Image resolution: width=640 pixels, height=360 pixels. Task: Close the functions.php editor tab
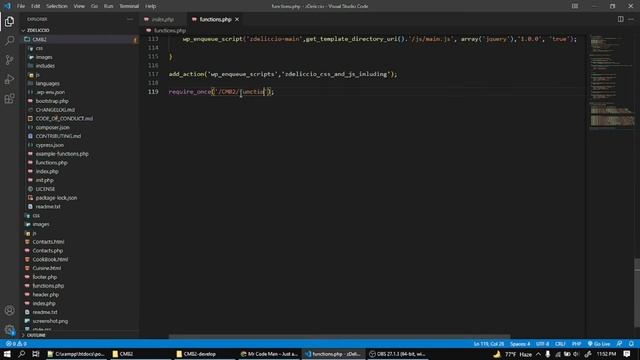(237, 19)
